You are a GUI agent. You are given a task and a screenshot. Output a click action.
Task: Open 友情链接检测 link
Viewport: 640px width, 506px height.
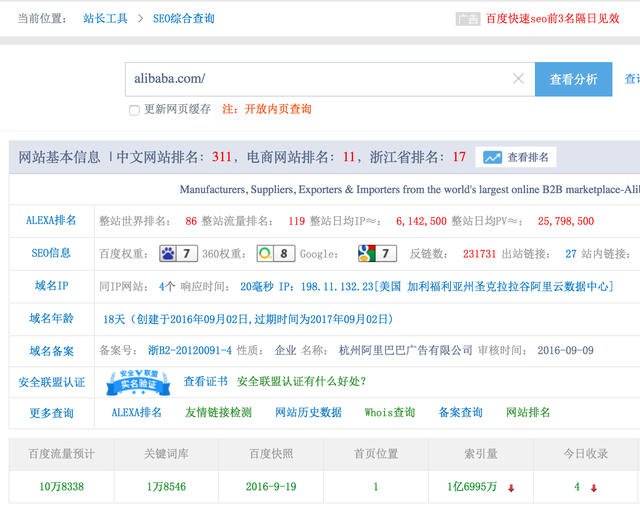tap(218, 412)
